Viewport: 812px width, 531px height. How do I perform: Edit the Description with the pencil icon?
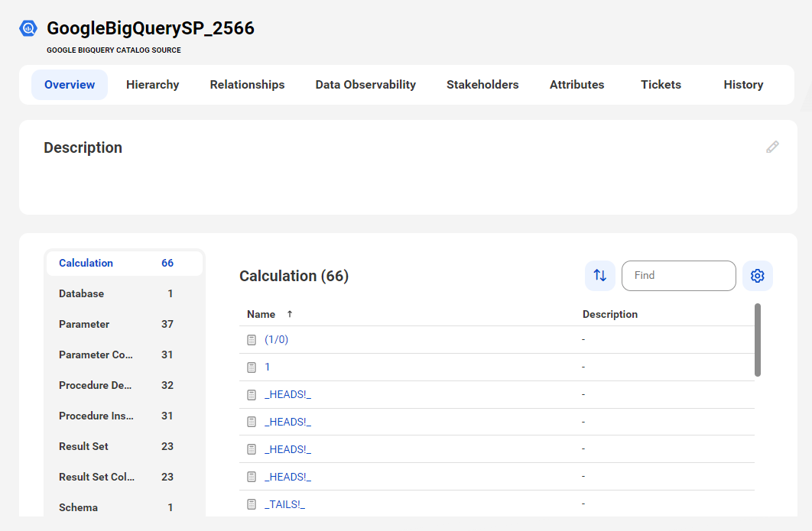(772, 147)
